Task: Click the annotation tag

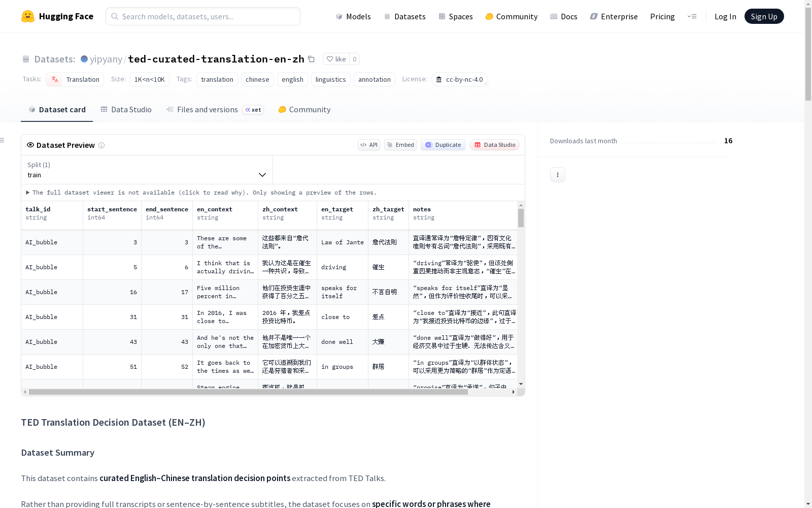Action: point(375,79)
